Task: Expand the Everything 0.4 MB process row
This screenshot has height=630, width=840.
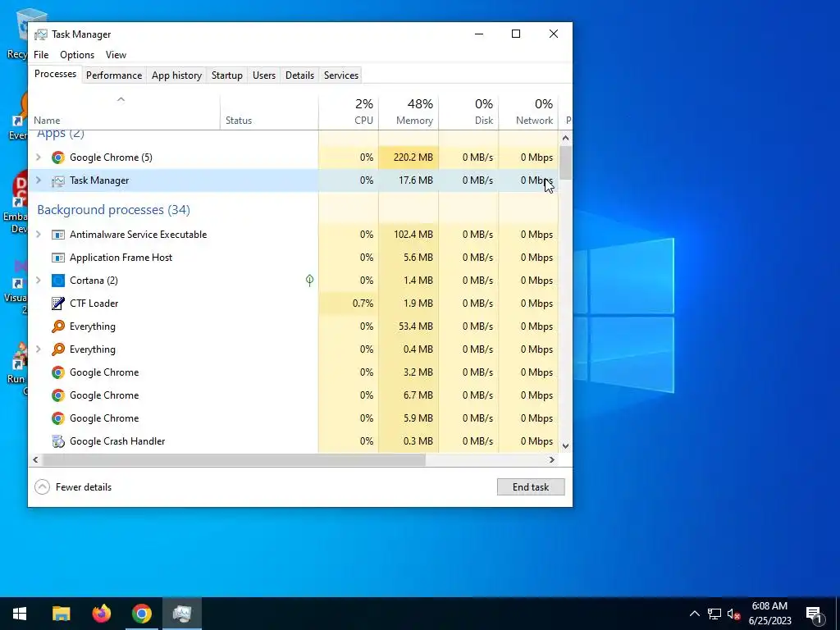Action: coord(38,349)
